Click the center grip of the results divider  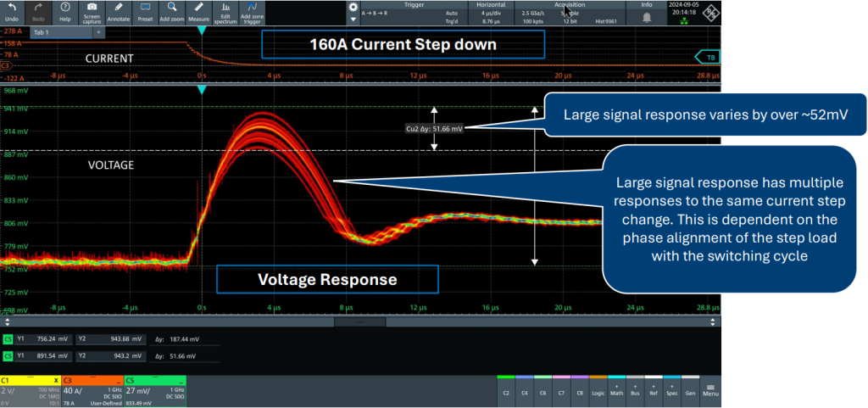[x=359, y=321]
